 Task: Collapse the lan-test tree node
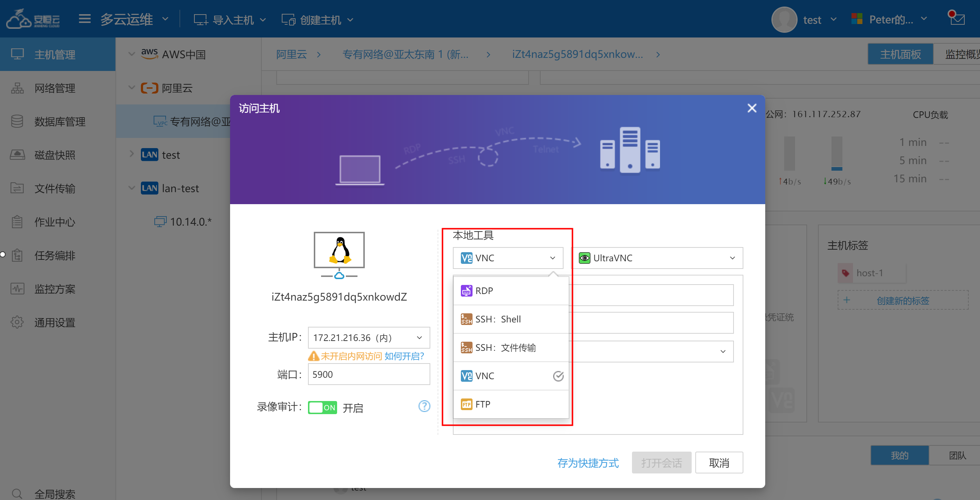point(132,188)
